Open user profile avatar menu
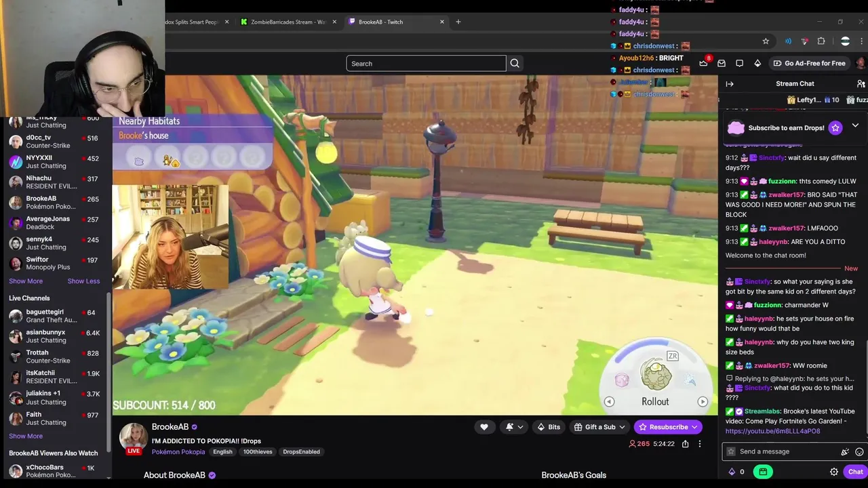The height and width of the screenshot is (488, 868). (x=861, y=63)
